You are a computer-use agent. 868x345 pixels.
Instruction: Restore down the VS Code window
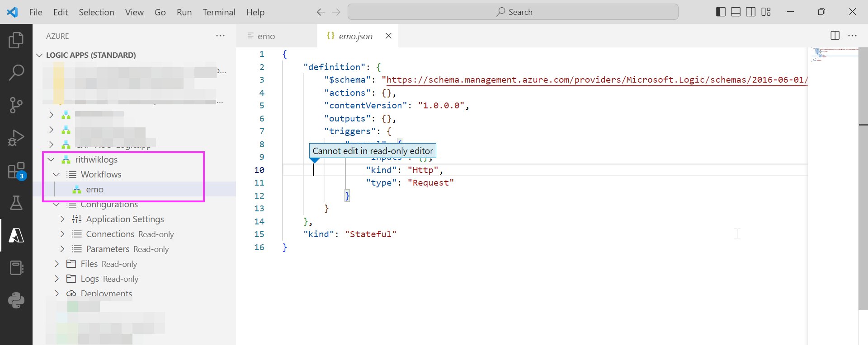[x=821, y=12]
